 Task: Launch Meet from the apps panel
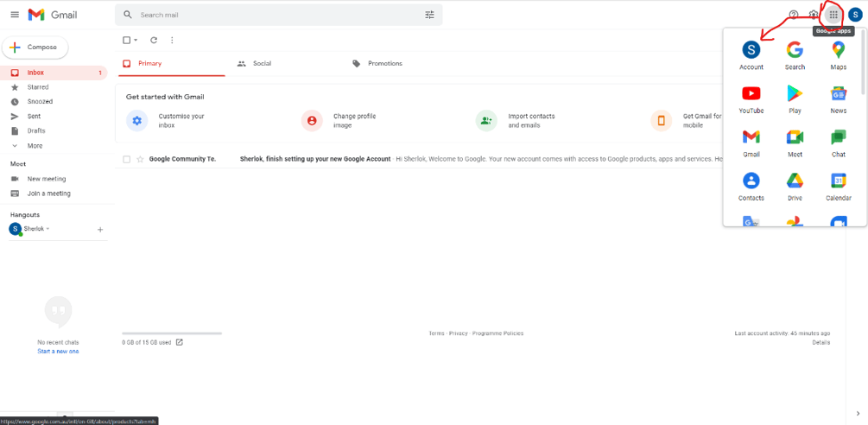(795, 143)
